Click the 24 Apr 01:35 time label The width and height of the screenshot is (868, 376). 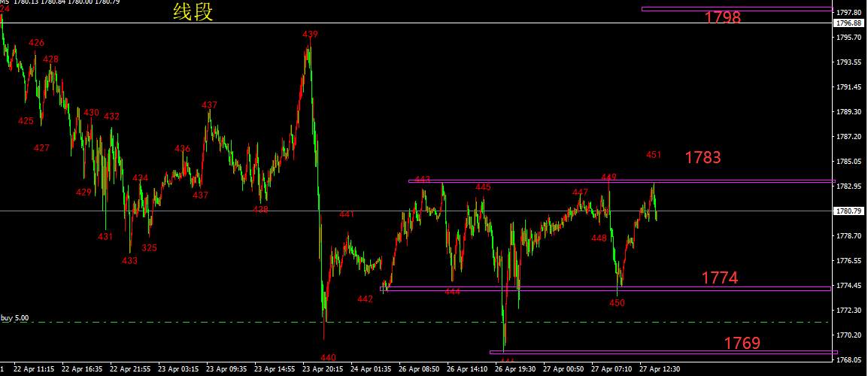point(372,368)
